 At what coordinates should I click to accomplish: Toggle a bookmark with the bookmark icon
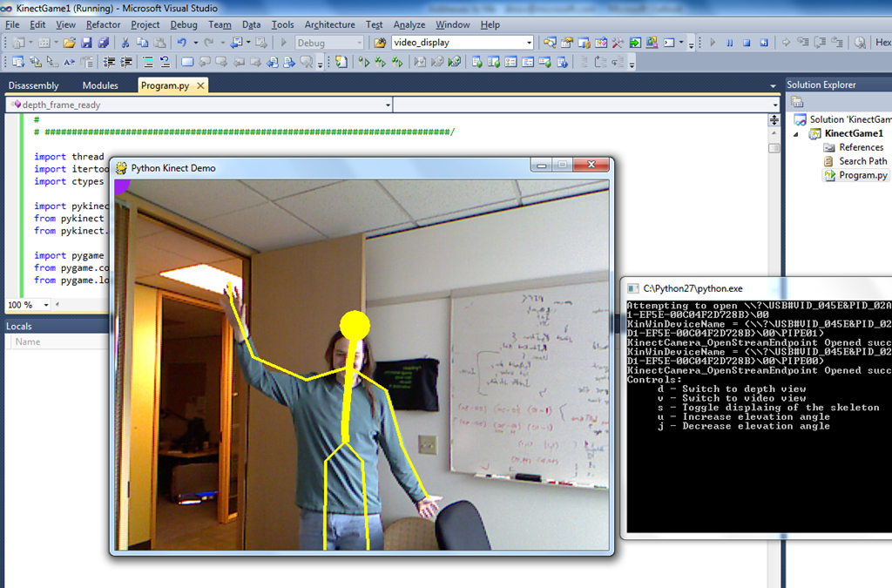tap(187, 62)
